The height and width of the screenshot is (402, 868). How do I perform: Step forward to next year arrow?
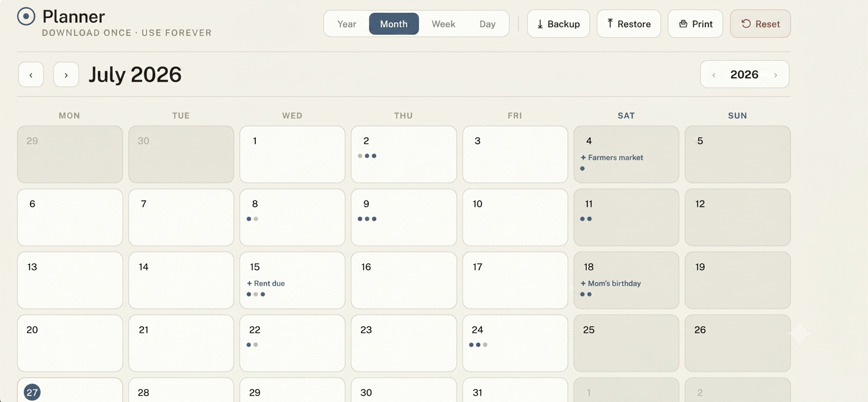[775, 75]
